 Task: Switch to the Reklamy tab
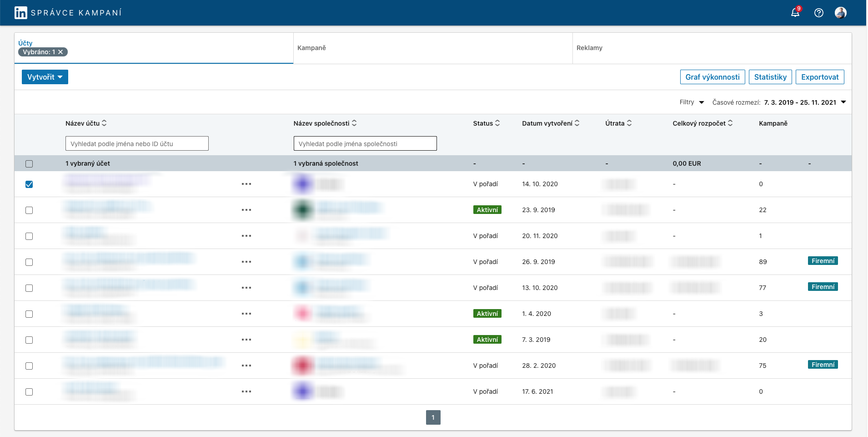(589, 48)
